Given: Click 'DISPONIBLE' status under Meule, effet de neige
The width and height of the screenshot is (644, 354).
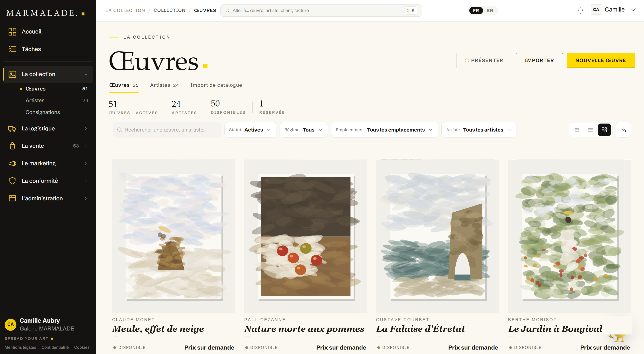Looking at the screenshot, I should coord(129,348).
